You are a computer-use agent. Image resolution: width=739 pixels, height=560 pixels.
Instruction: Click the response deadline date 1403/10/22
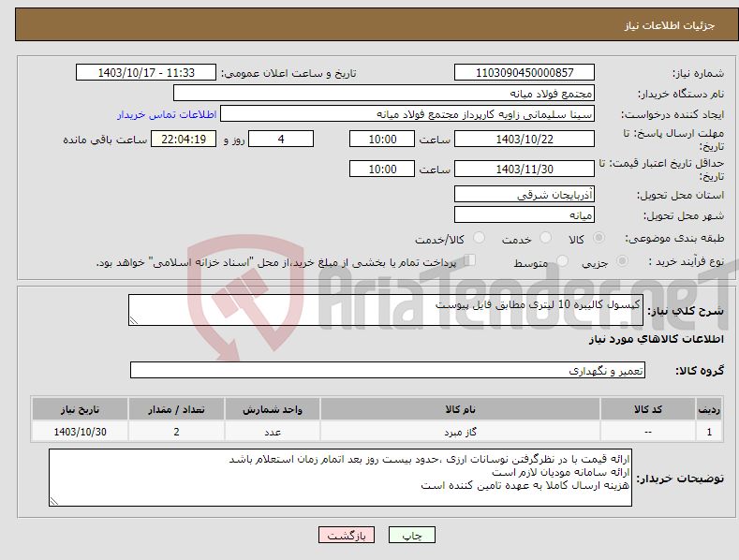tap(525, 139)
